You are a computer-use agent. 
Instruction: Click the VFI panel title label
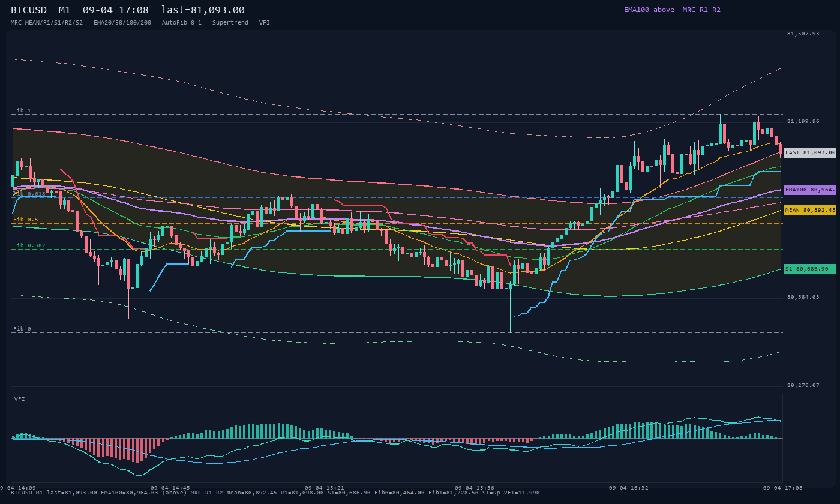[x=20, y=399]
